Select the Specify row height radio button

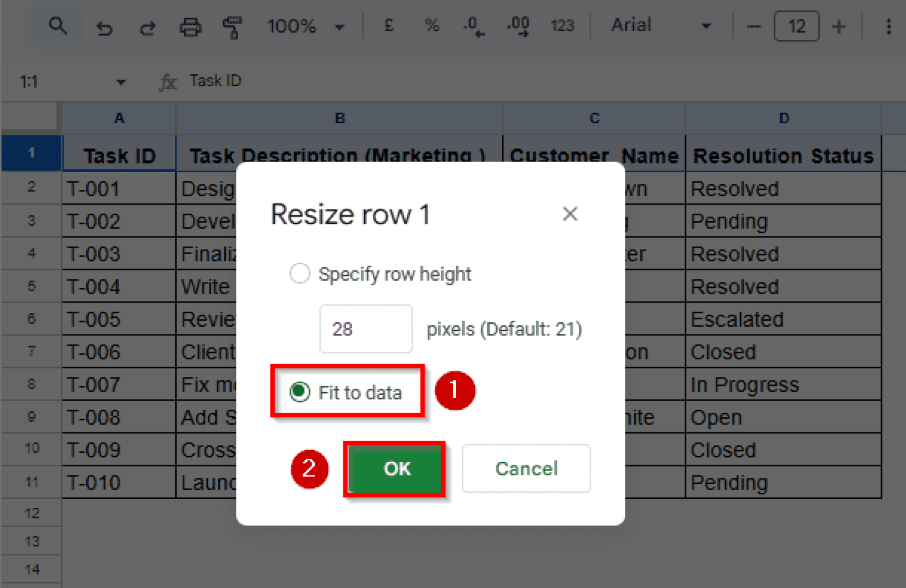coord(300,274)
